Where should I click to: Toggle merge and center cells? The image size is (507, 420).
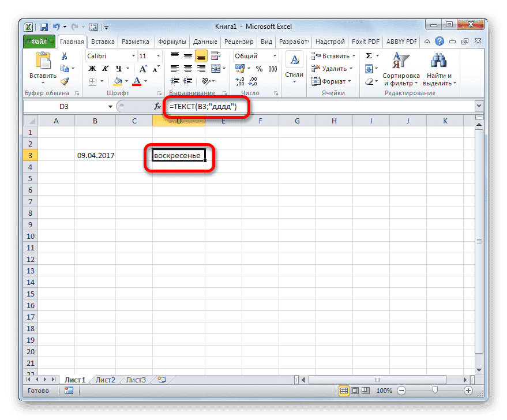(214, 68)
